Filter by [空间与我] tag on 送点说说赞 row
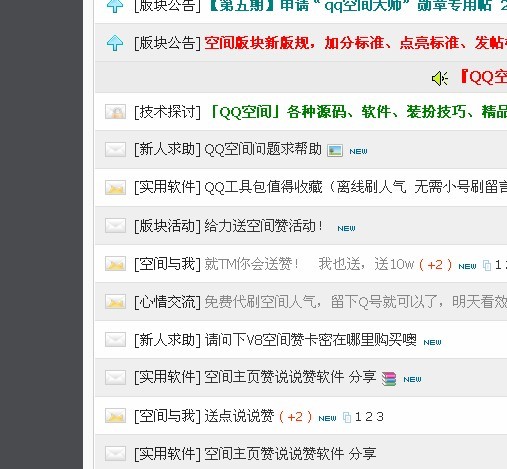The height and width of the screenshot is (469, 507). [x=167, y=416]
